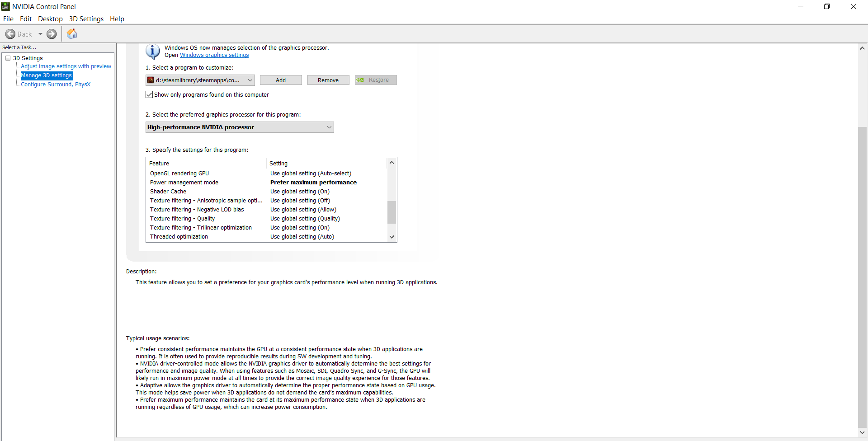Click the blue information icon

(153, 52)
